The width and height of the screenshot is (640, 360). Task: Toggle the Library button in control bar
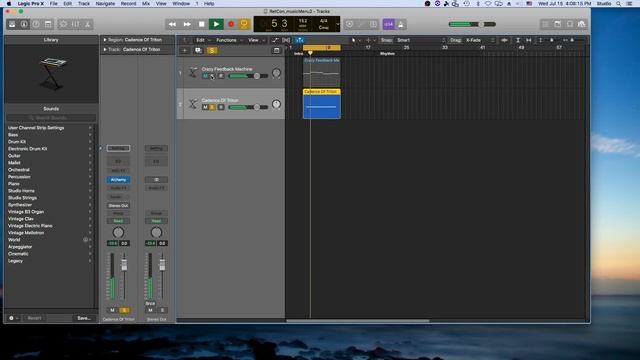(x=12, y=24)
